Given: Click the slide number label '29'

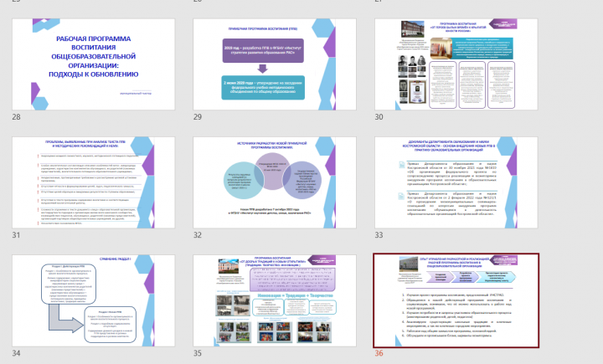Looking at the screenshot, I should [198, 117].
